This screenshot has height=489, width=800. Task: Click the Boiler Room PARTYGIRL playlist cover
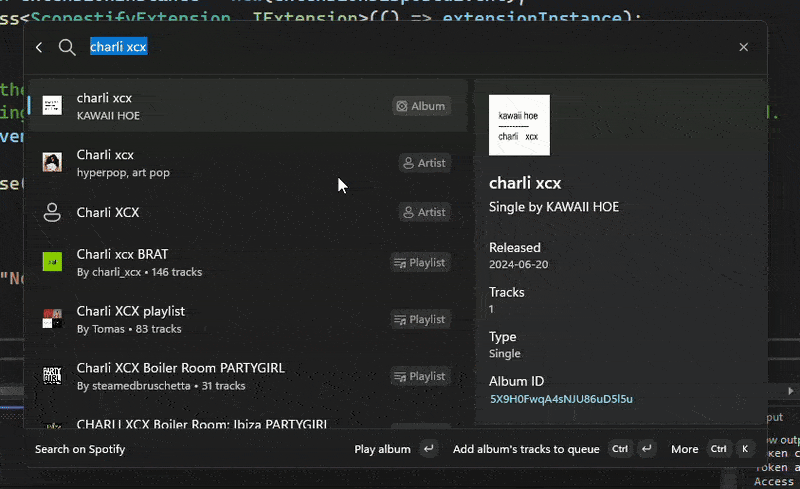tap(52, 376)
